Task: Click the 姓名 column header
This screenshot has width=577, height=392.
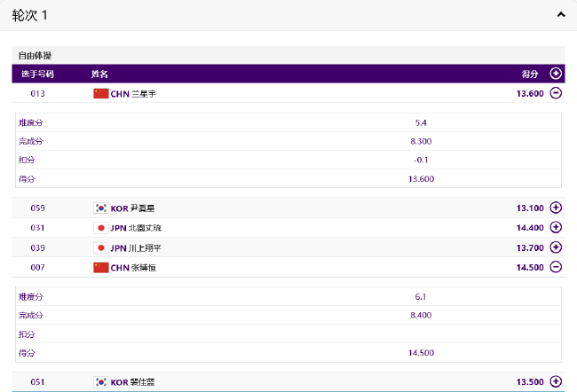Action: click(x=99, y=74)
